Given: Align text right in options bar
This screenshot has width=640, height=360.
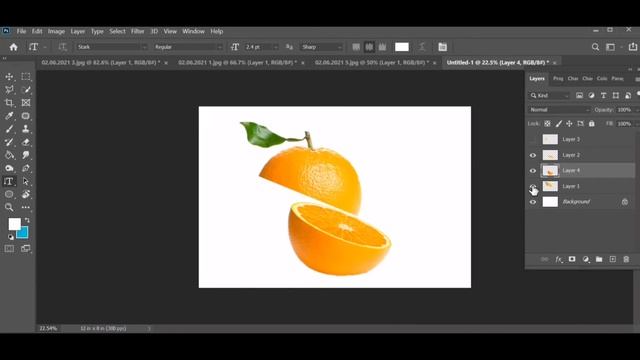Looking at the screenshot, I should click(x=382, y=47).
